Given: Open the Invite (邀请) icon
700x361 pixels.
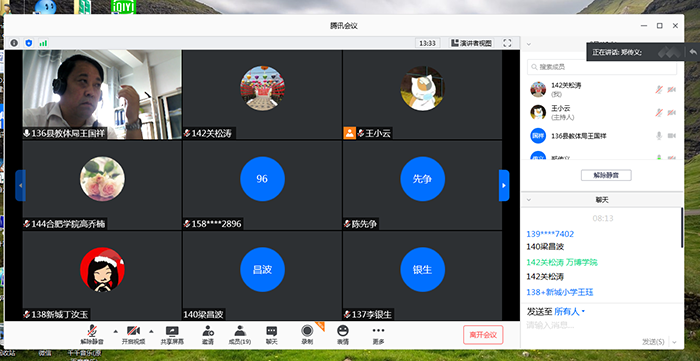Looking at the screenshot, I should (208, 335).
